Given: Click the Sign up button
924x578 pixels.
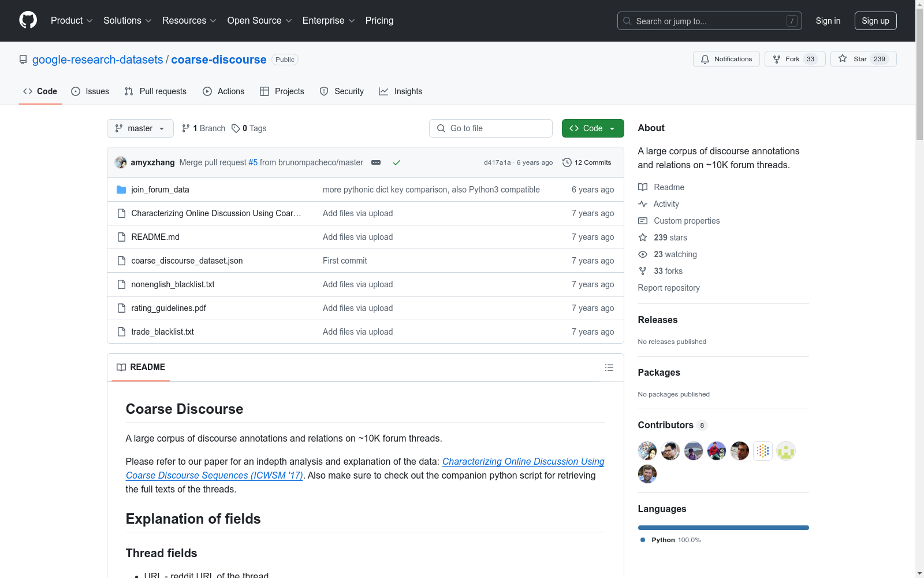Looking at the screenshot, I should (875, 21).
